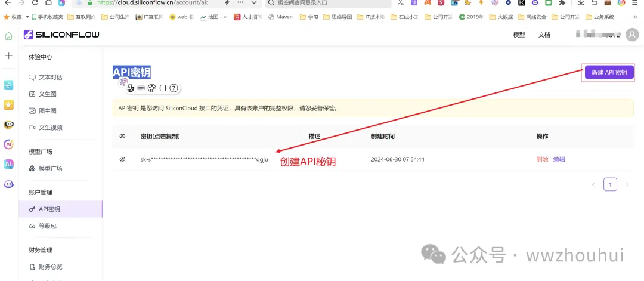Image resolution: width=644 pixels, height=281 pixels.
Task: Expand the address bar dropdown chevron
Action: coord(254,3)
